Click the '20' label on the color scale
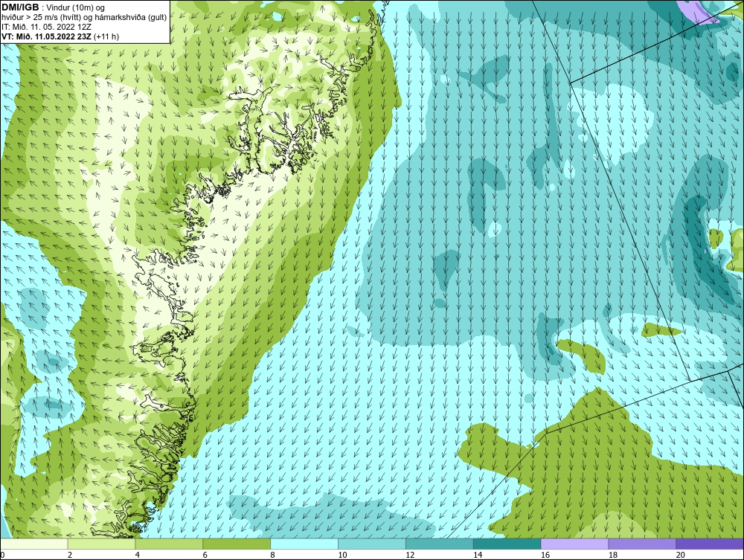The height and width of the screenshot is (560, 744). 680,555
